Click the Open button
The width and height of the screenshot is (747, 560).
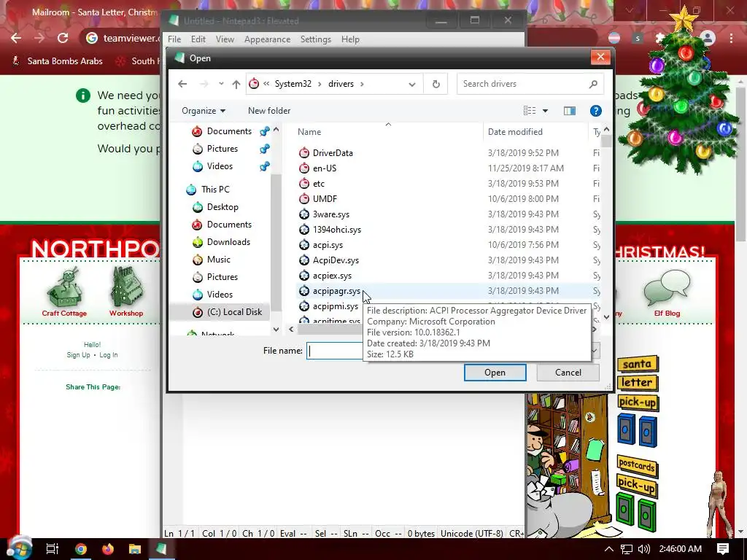[x=495, y=373]
